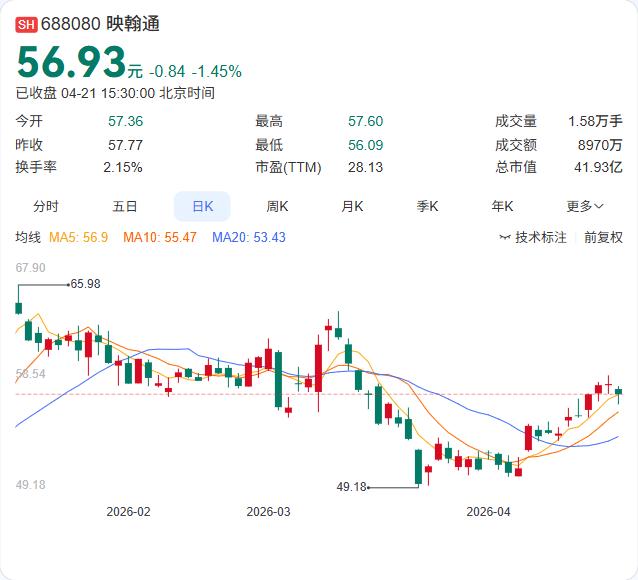
Task: Select the 季K quarterly tab
Action: coord(427,206)
